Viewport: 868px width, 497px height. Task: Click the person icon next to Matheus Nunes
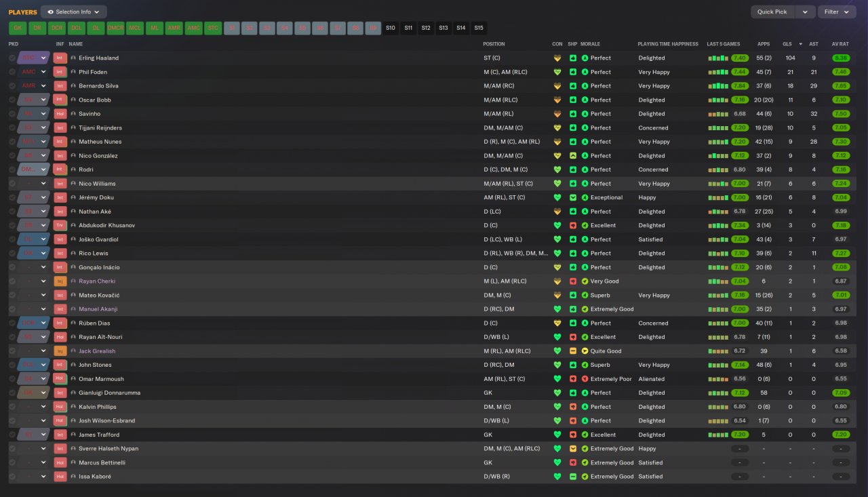pos(73,142)
